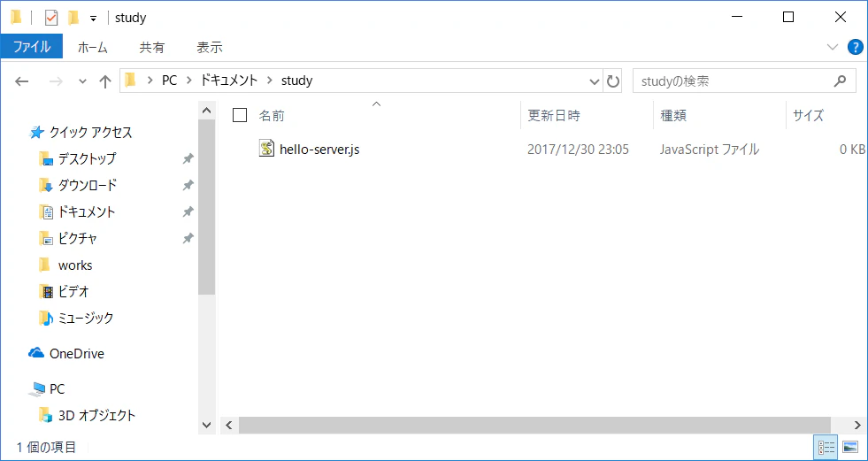Viewport: 868px width, 461px height.
Task: Sort by the 名前 column header
Action: click(x=272, y=116)
